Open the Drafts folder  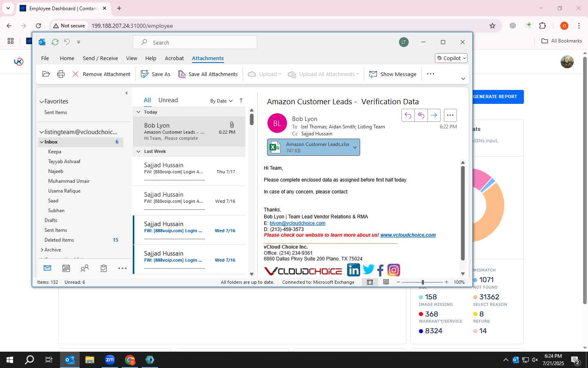[51, 220]
